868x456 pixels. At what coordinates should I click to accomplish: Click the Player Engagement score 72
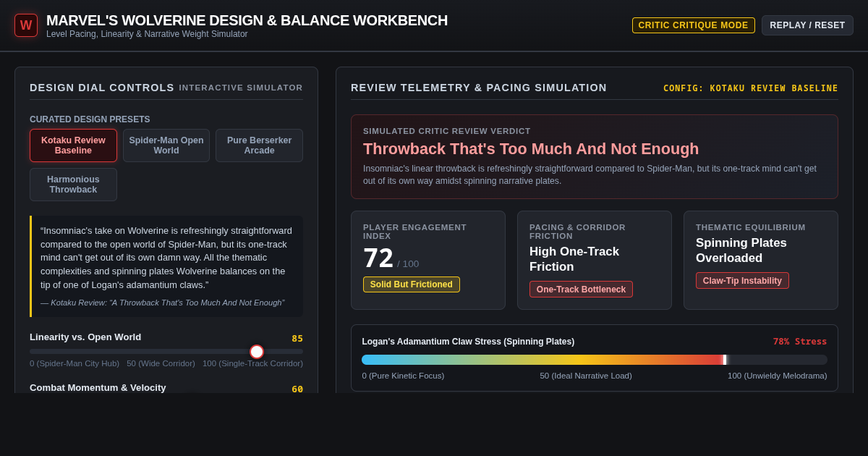[378, 258]
